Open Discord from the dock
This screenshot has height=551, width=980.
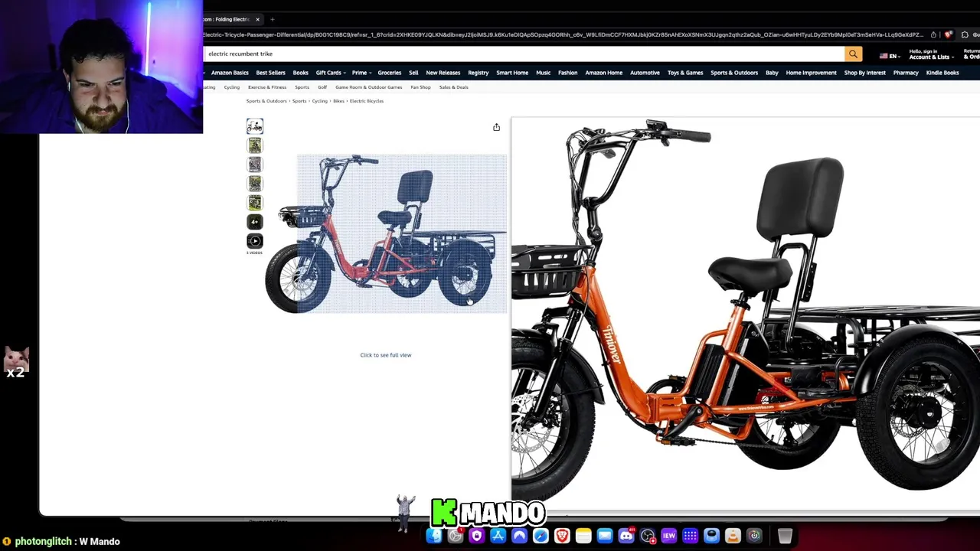tap(626, 536)
